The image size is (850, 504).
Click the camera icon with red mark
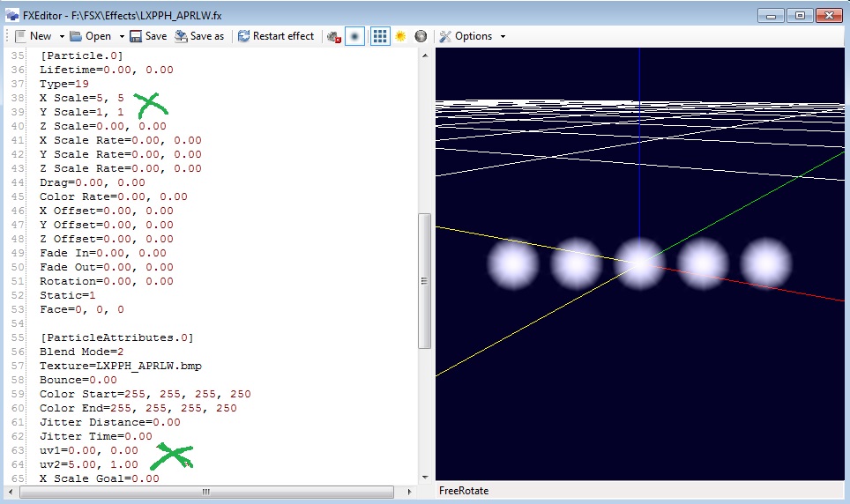pos(334,36)
